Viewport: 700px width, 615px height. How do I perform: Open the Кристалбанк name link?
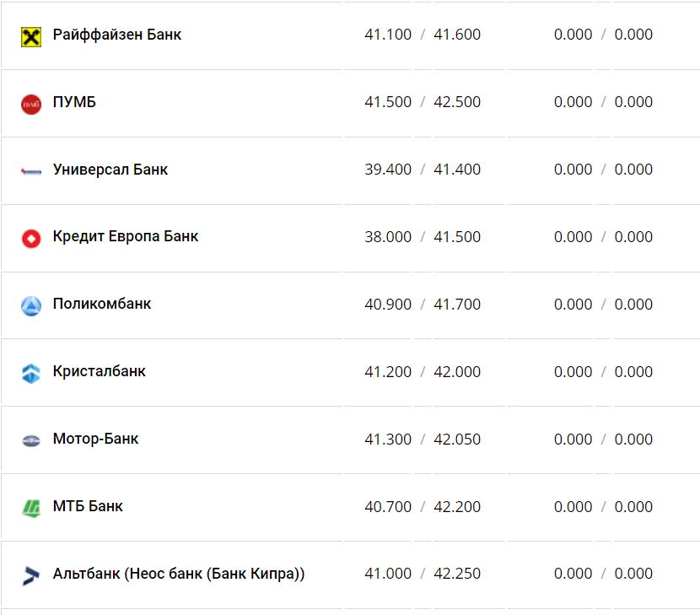click(x=99, y=372)
